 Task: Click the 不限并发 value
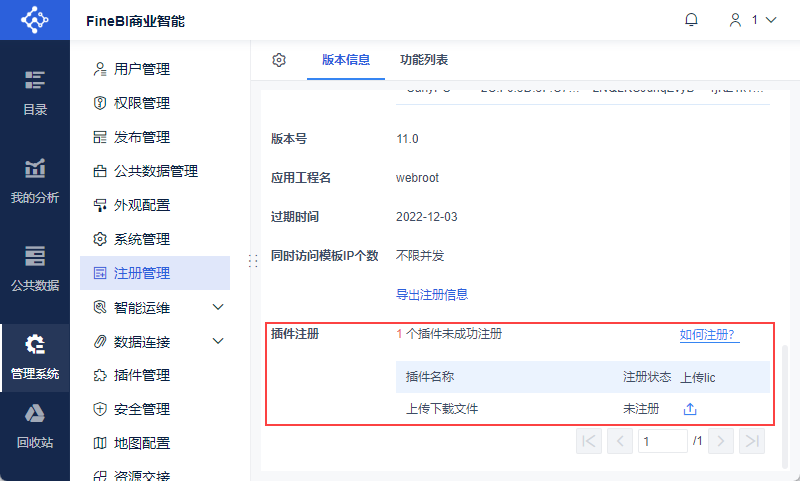tap(420, 256)
